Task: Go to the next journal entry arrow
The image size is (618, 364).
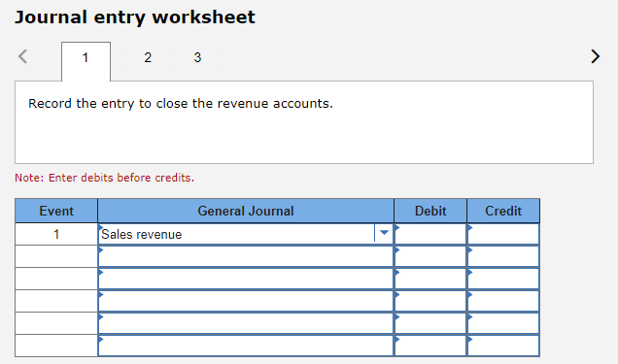Action: (x=595, y=56)
